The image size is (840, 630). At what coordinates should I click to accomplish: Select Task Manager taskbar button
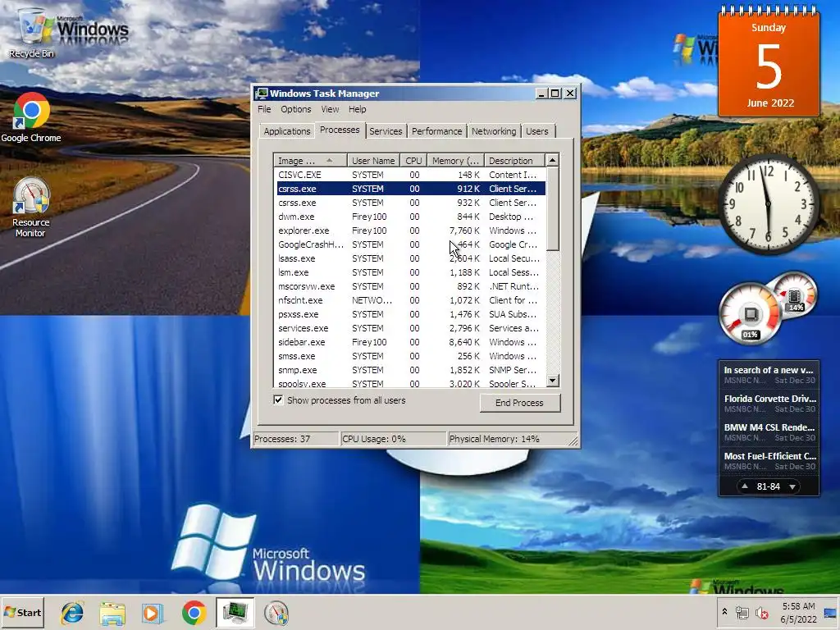click(235, 613)
